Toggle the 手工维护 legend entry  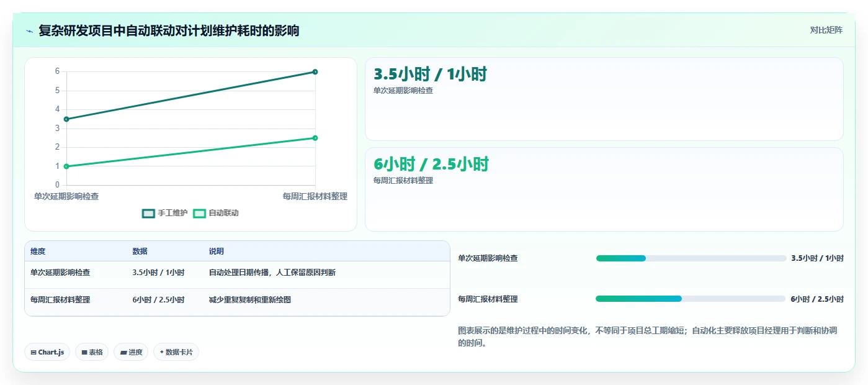click(x=165, y=213)
